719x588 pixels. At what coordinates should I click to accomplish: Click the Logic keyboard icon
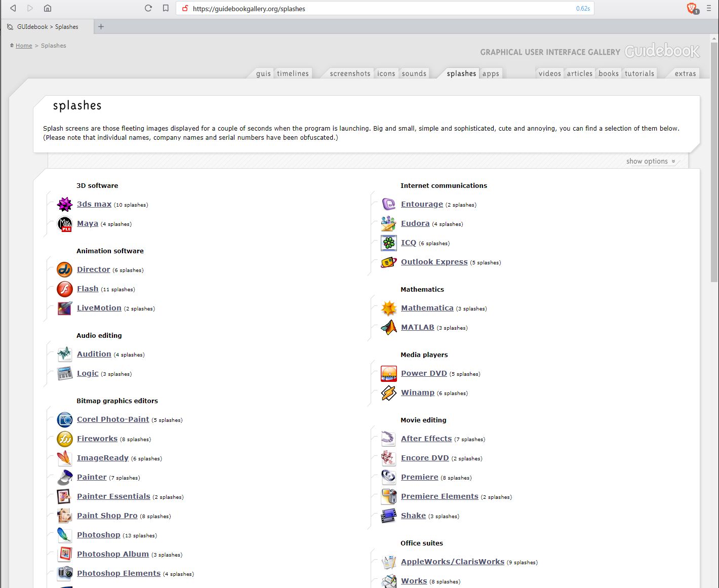(x=65, y=374)
